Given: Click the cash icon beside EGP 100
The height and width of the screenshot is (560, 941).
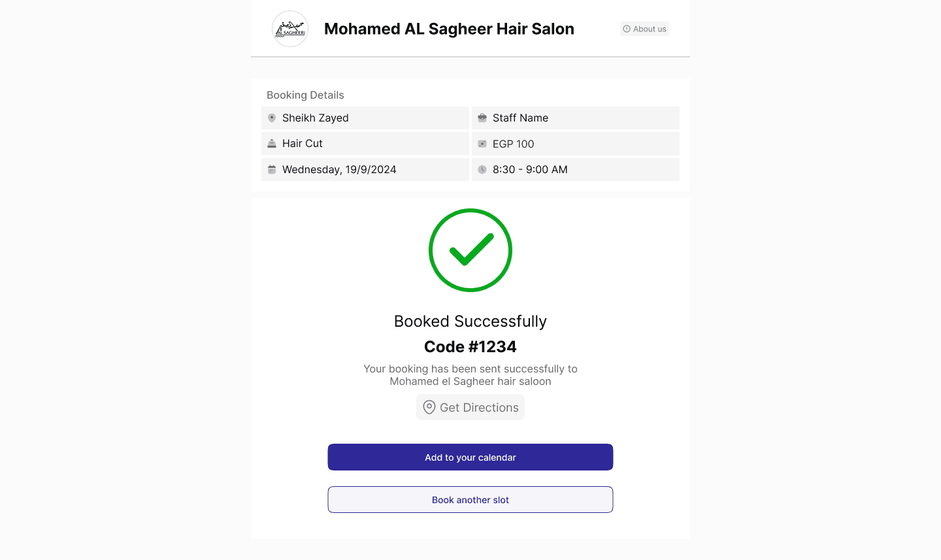Looking at the screenshot, I should click(x=482, y=144).
